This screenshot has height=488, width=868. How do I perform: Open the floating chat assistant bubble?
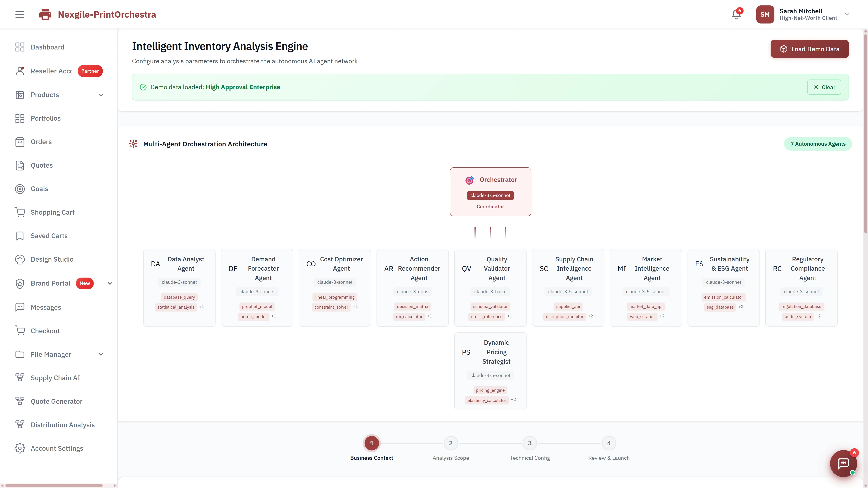843,464
